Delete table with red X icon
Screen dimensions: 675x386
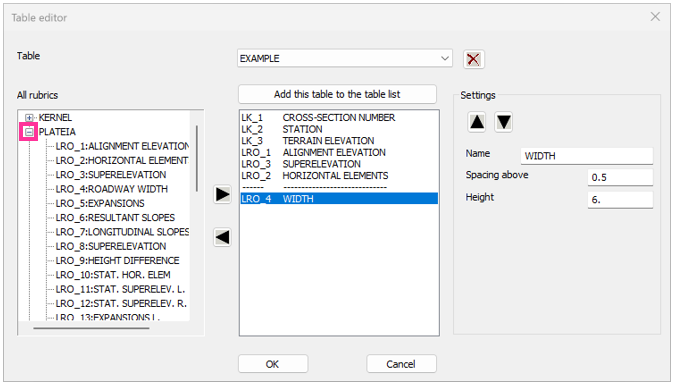coord(474,59)
